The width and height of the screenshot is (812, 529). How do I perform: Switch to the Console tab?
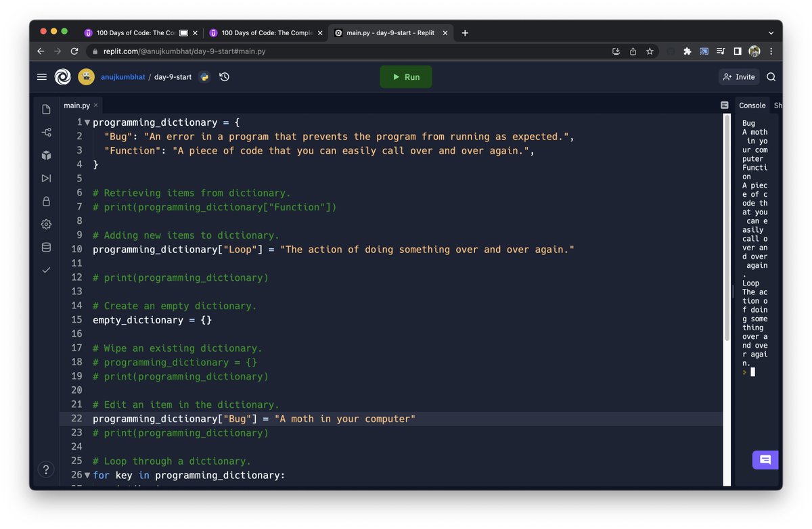(752, 106)
